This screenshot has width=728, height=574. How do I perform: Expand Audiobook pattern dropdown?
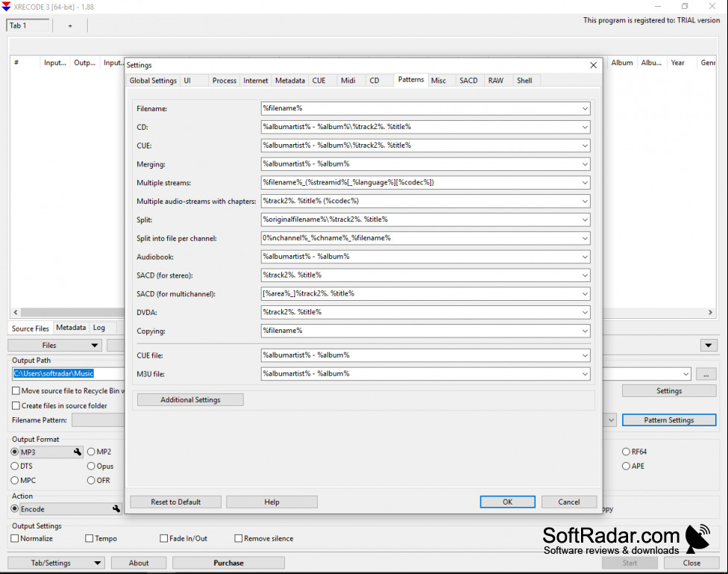[x=585, y=257]
